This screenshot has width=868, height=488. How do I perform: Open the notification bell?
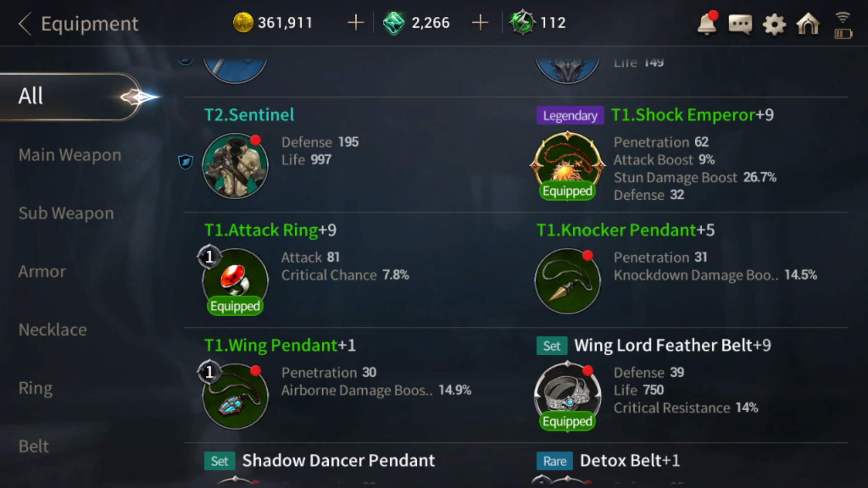(707, 23)
